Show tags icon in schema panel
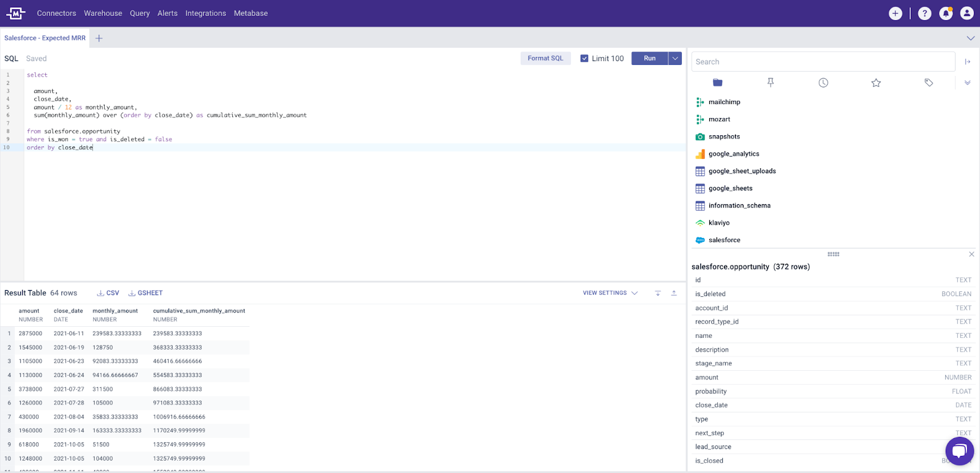 point(929,83)
